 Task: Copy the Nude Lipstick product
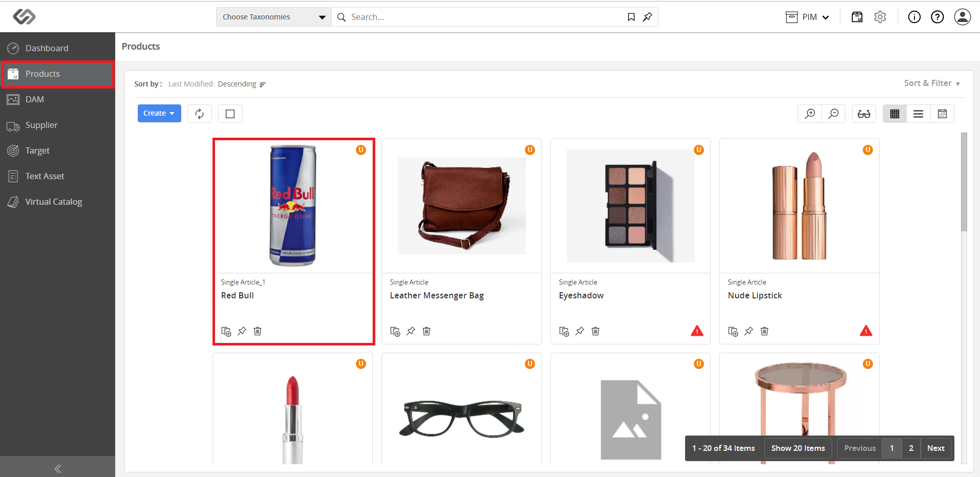click(733, 331)
